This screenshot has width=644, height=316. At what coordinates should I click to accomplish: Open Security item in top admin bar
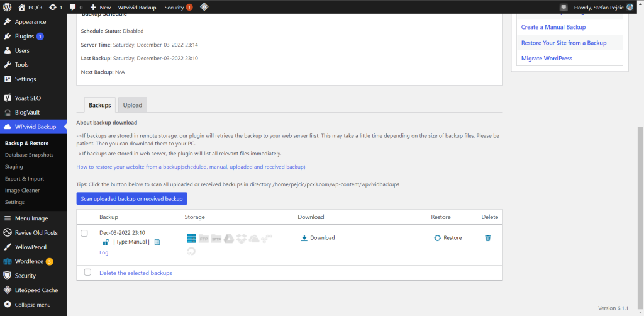click(x=178, y=8)
